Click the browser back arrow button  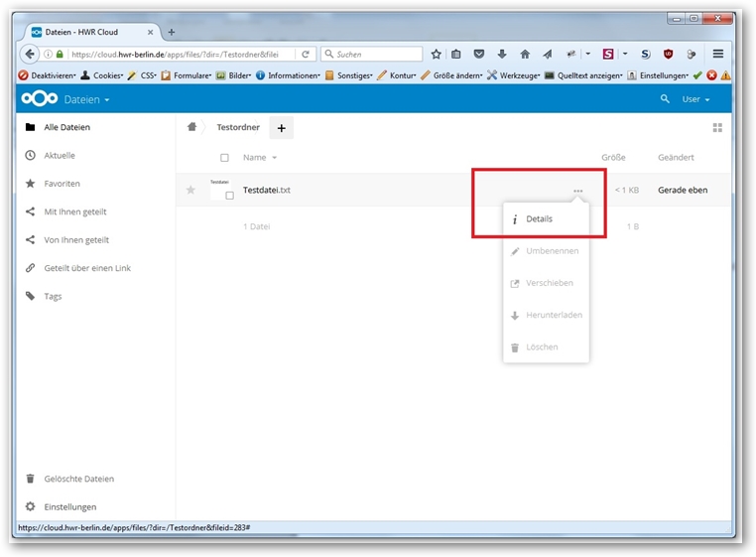(30, 54)
